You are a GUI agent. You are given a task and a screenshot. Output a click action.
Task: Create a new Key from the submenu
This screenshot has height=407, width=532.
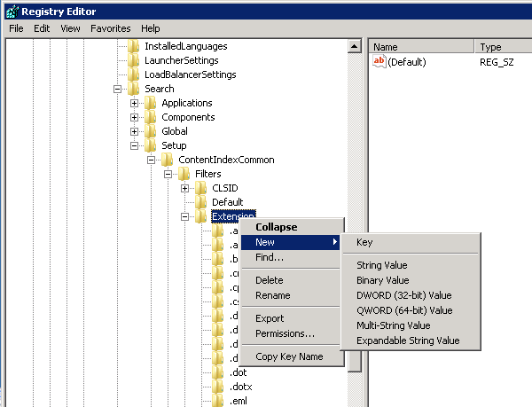tap(411, 242)
